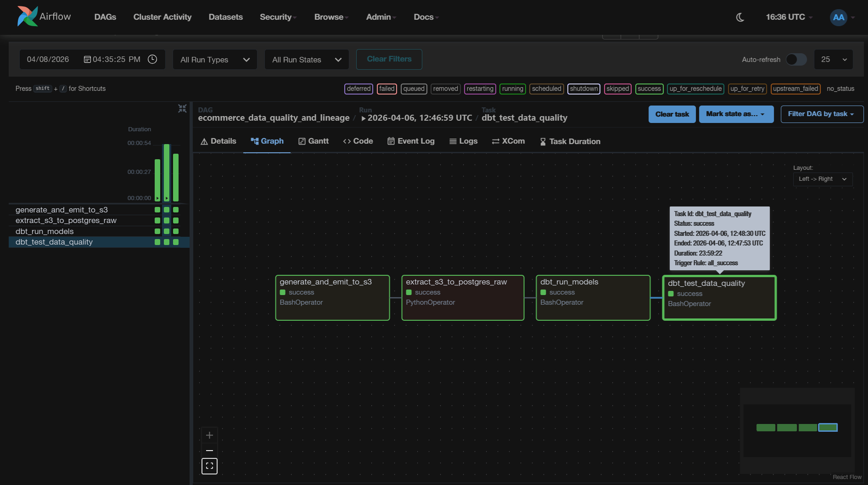This screenshot has height=485, width=868.
Task: Expand Filter DAG by task dropdown
Action: tap(822, 114)
